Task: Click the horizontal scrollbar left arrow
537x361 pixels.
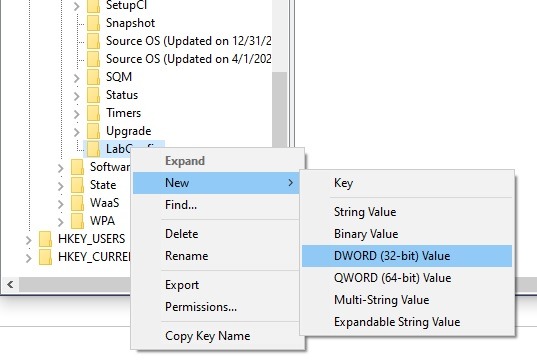Action: 10,284
